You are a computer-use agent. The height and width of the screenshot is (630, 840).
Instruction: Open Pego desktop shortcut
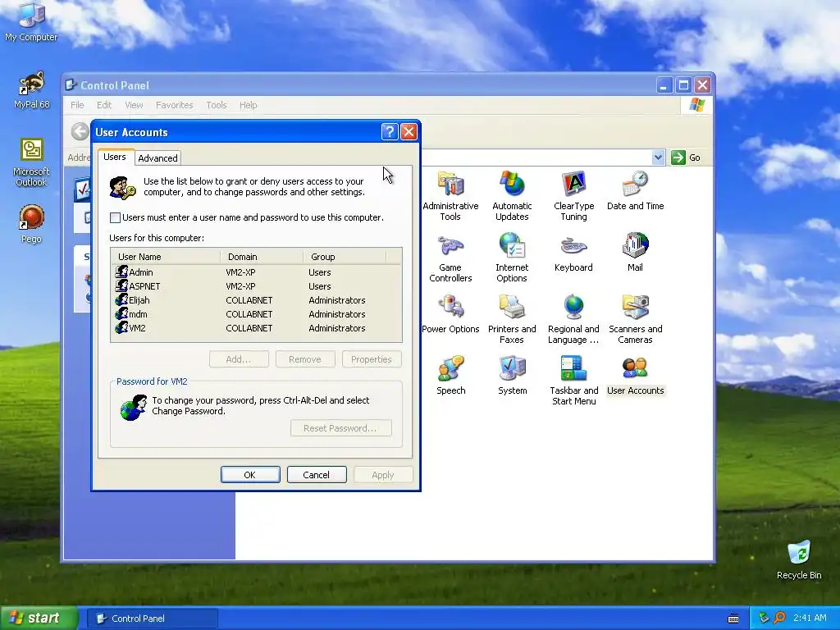[31, 225]
